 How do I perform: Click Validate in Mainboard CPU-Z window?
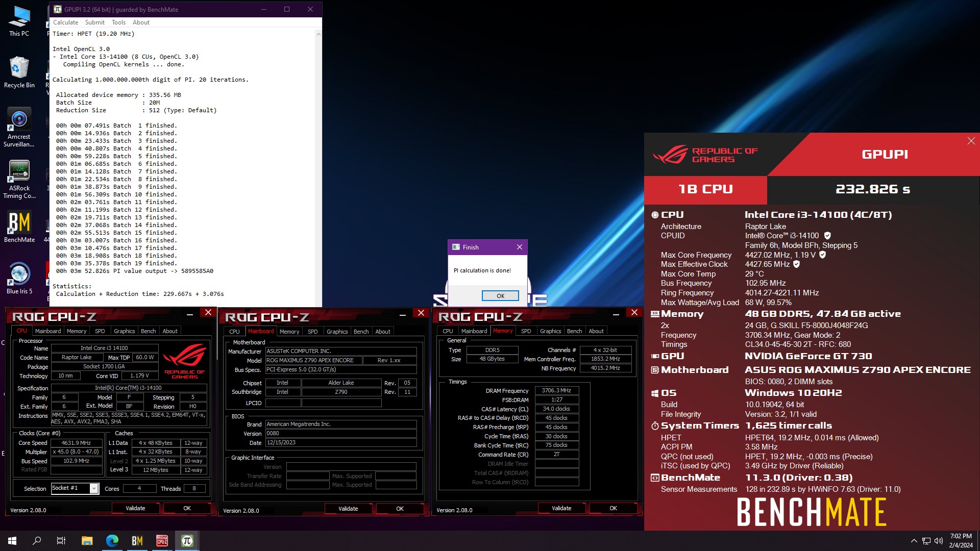[348, 509]
